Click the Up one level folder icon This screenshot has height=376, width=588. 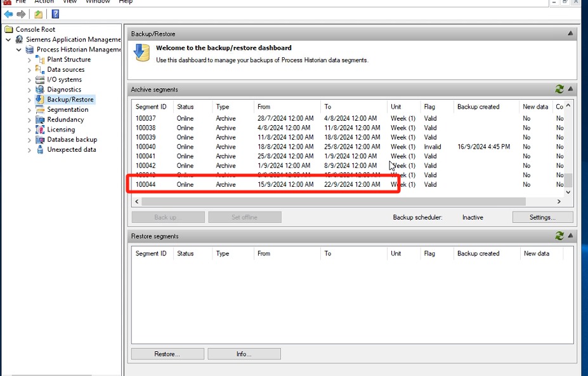tap(38, 14)
